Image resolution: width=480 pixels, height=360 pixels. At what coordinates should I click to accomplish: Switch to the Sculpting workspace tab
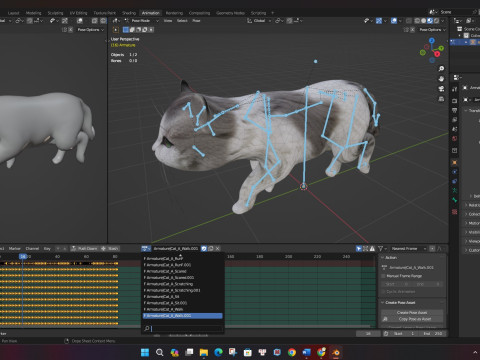coord(55,13)
